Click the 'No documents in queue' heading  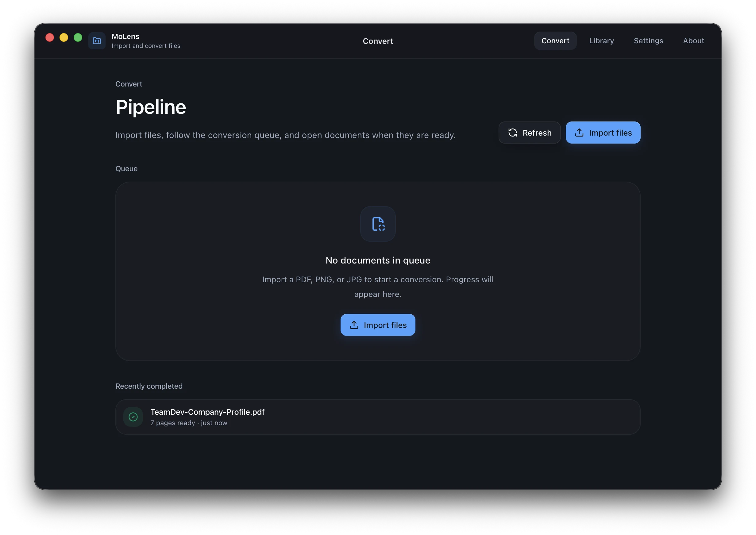pyautogui.click(x=378, y=260)
